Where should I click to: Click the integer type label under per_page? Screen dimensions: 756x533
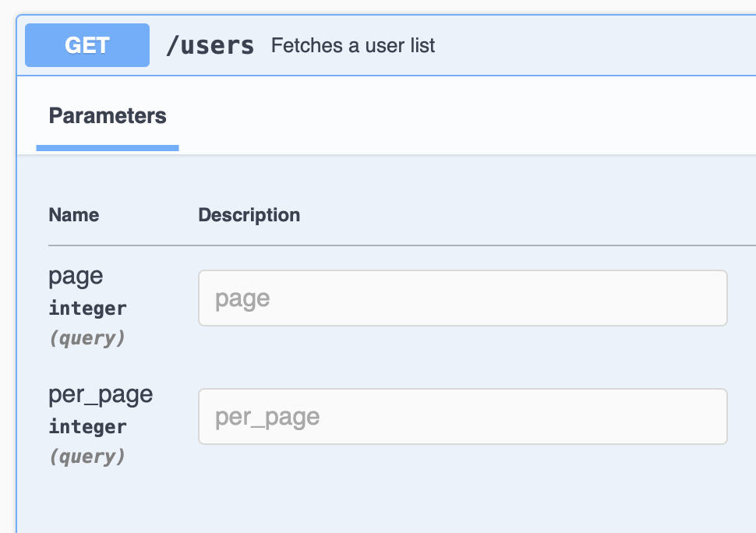coord(87,426)
